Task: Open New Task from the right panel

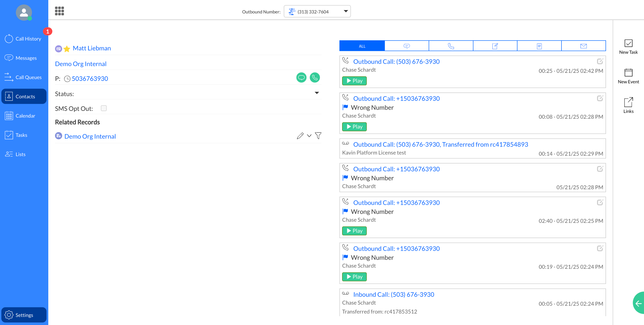Action: tap(628, 47)
